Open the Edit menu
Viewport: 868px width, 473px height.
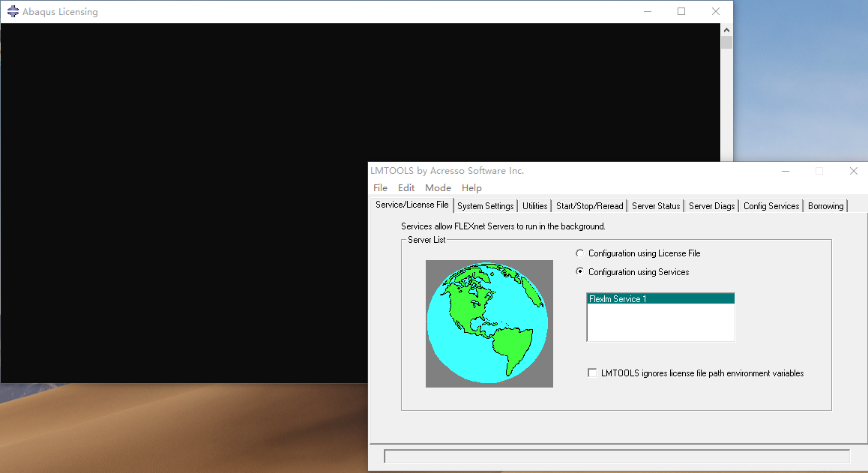pos(406,188)
